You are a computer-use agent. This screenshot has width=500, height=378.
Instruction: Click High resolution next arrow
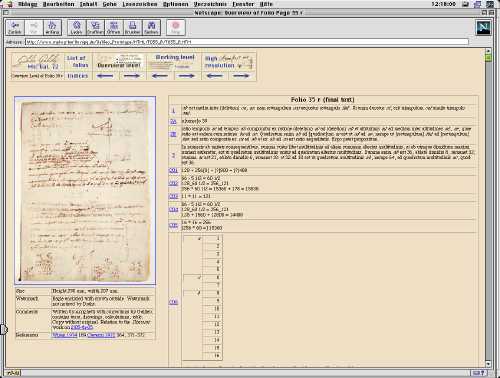[241, 76]
